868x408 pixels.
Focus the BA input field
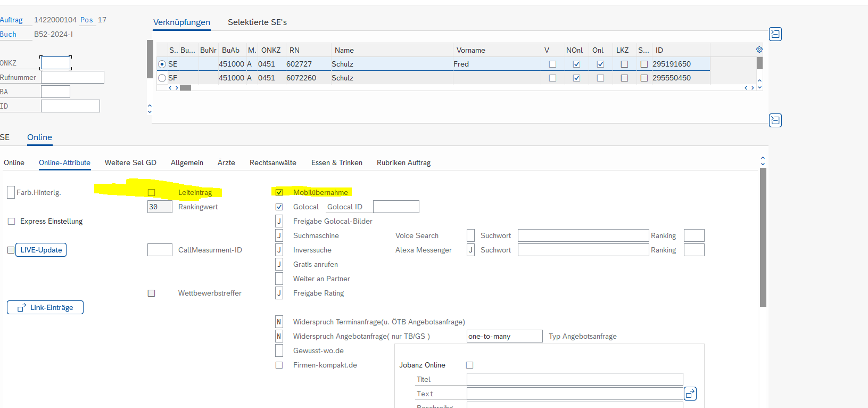(x=55, y=92)
